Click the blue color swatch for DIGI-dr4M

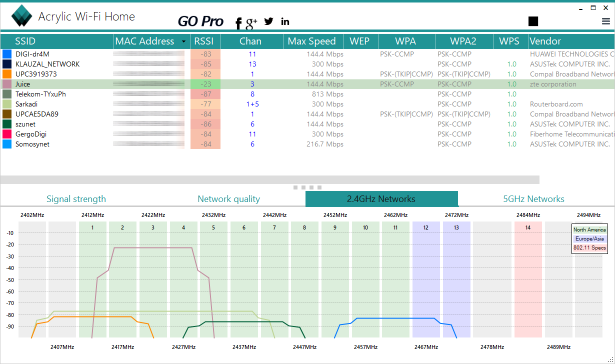click(x=7, y=54)
